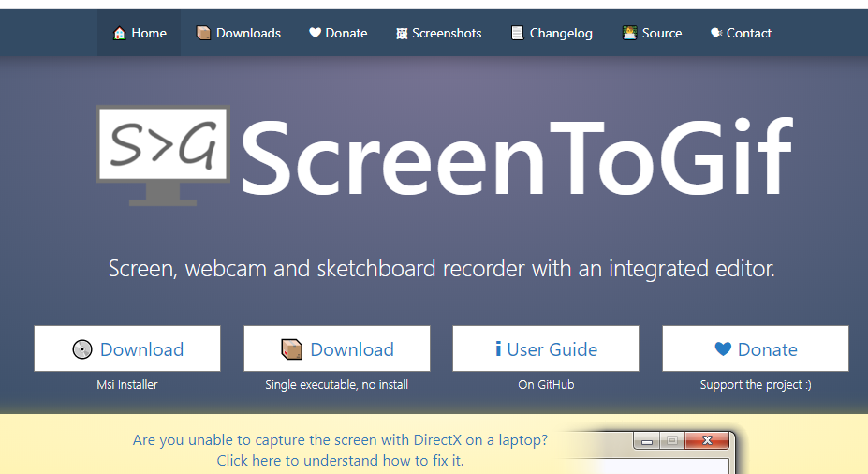Click the Source menu icon
The image size is (868, 474).
[x=629, y=33]
